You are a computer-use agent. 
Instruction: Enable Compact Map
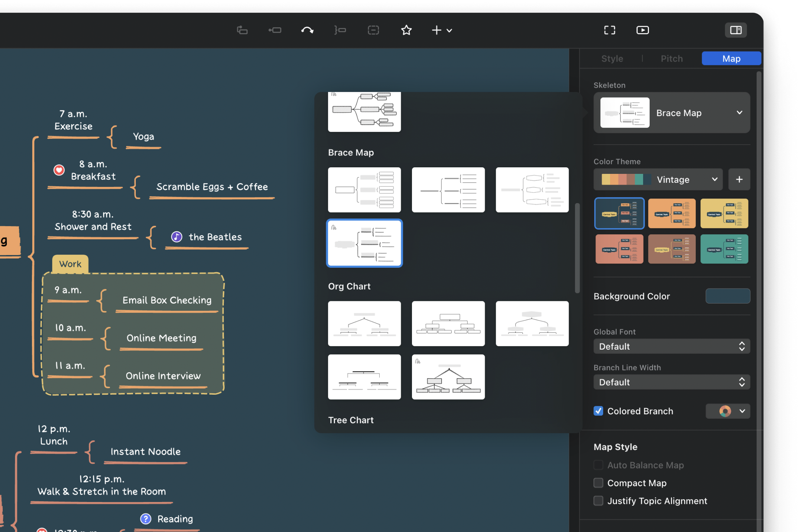click(x=598, y=483)
